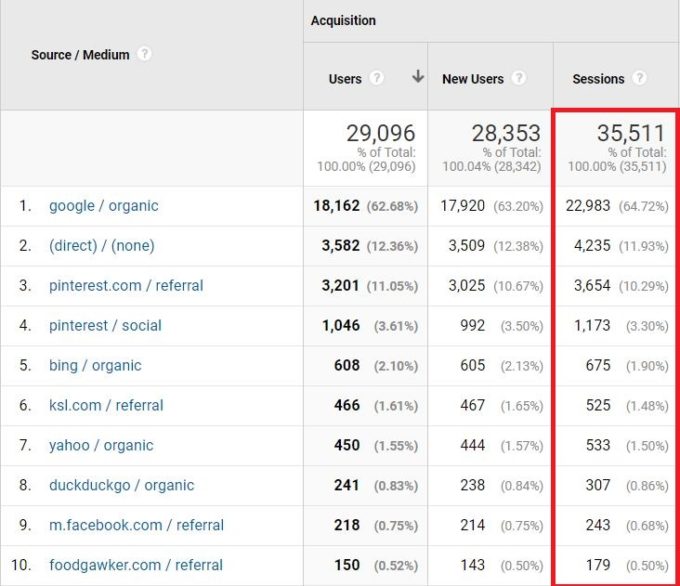
Task: Open duckduckgo / organic link
Action: [x=122, y=485]
